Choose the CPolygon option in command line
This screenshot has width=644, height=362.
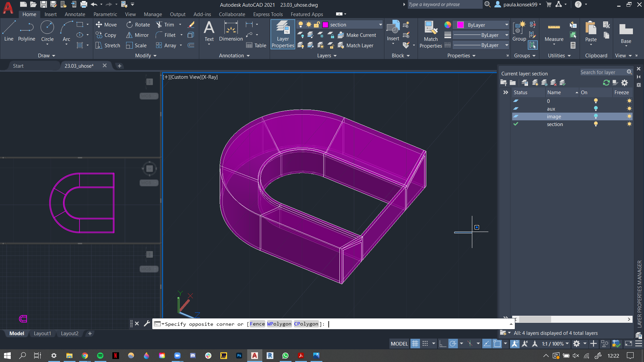(306, 324)
